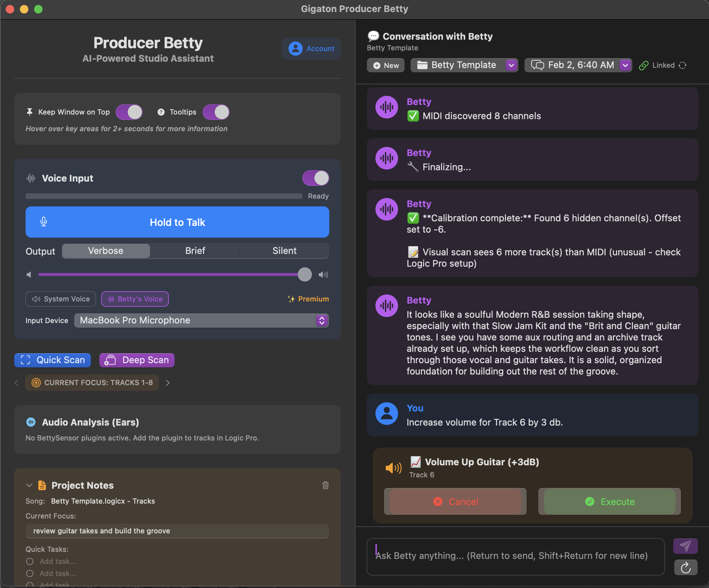This screenshot has width=709, height=588.
Task: Click the question mark icon next to Tooltips
Action: (x=161, y=112)
